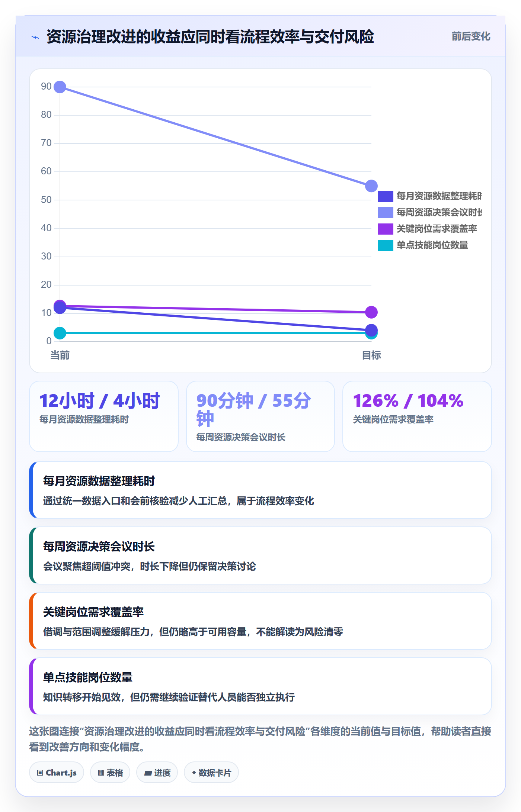
Task: Open the 12小时 / 4小时 data card
Action: tap(104, 416)
